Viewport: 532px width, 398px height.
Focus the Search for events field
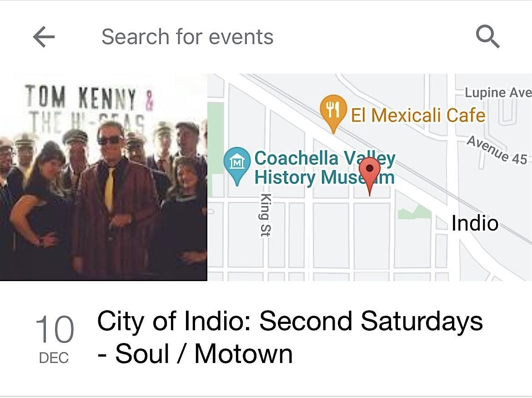(187, 37)
